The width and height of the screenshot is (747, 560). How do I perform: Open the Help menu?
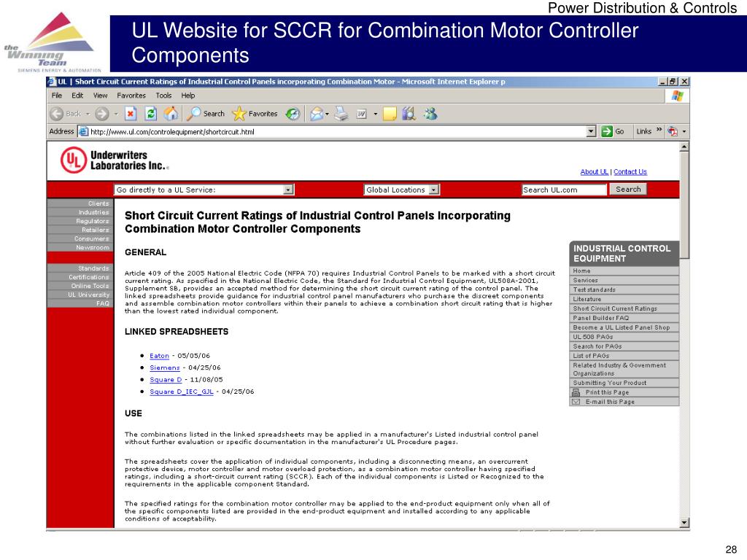188,96
